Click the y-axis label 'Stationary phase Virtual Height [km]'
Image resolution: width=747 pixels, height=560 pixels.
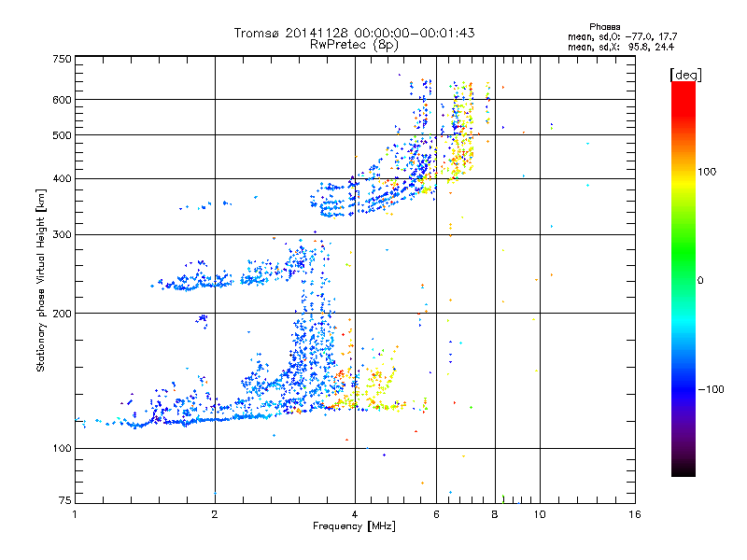[x=41, y=281]
